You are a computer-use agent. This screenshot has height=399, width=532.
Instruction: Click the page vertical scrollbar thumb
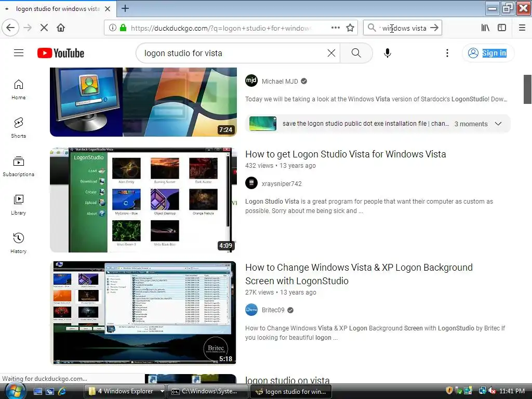pyautogui.click(x=527, y=89)
